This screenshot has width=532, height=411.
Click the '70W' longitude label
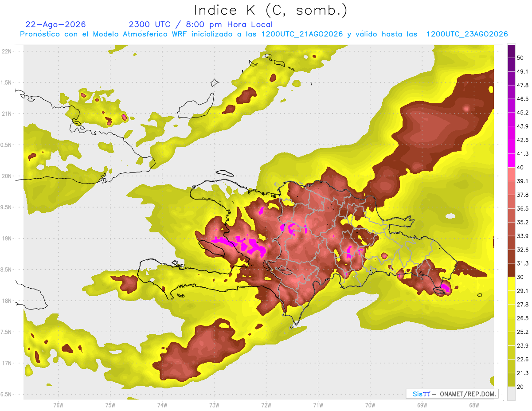click(x=370, y=405)
